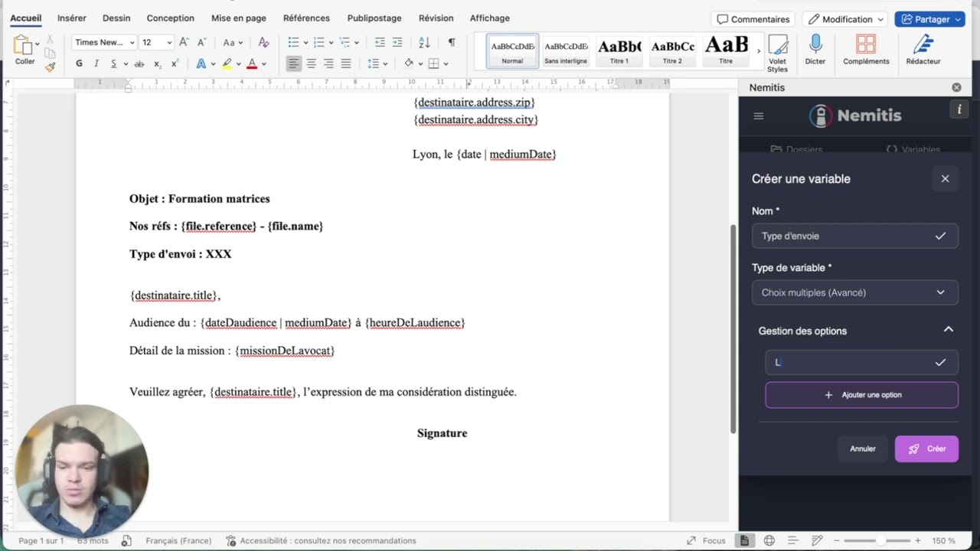Image resolution: width=980 pixels, height=551 pixels.
Task: Justify the text alignment
Action: (346, 64)
